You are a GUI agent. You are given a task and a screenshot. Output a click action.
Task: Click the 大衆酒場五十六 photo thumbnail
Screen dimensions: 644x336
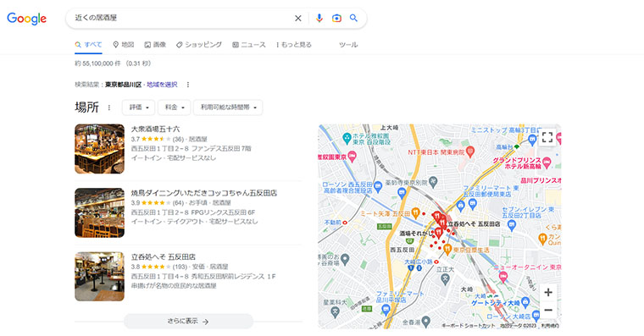(x=99, y=149)
